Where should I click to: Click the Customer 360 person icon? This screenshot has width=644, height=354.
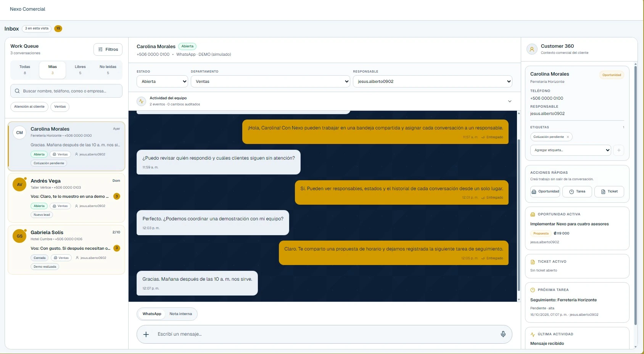coord(532,49)
